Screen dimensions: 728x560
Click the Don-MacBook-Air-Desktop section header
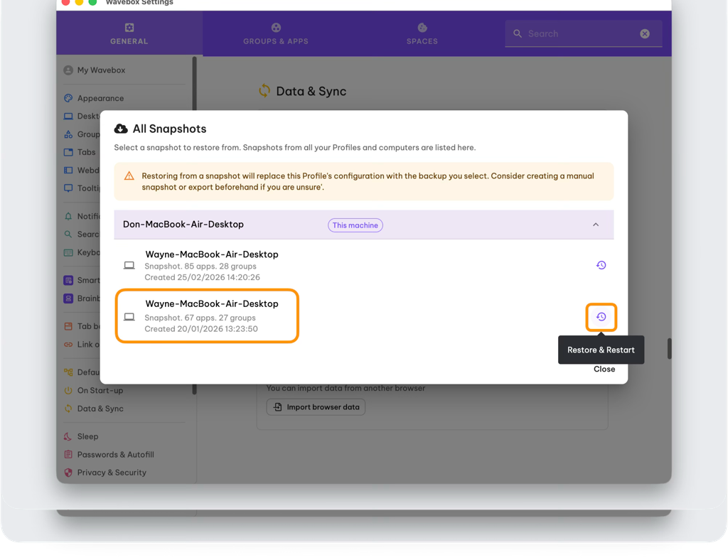[x=213, y=225]
